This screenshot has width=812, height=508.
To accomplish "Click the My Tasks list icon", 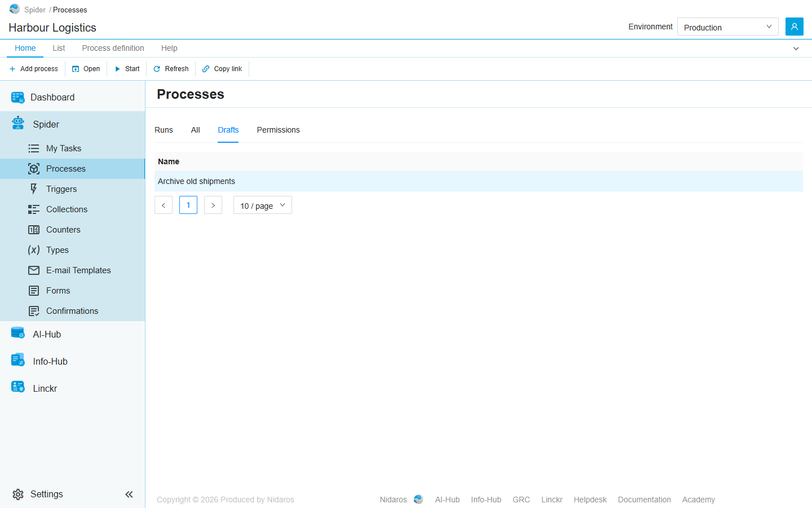I will [34, 148].
